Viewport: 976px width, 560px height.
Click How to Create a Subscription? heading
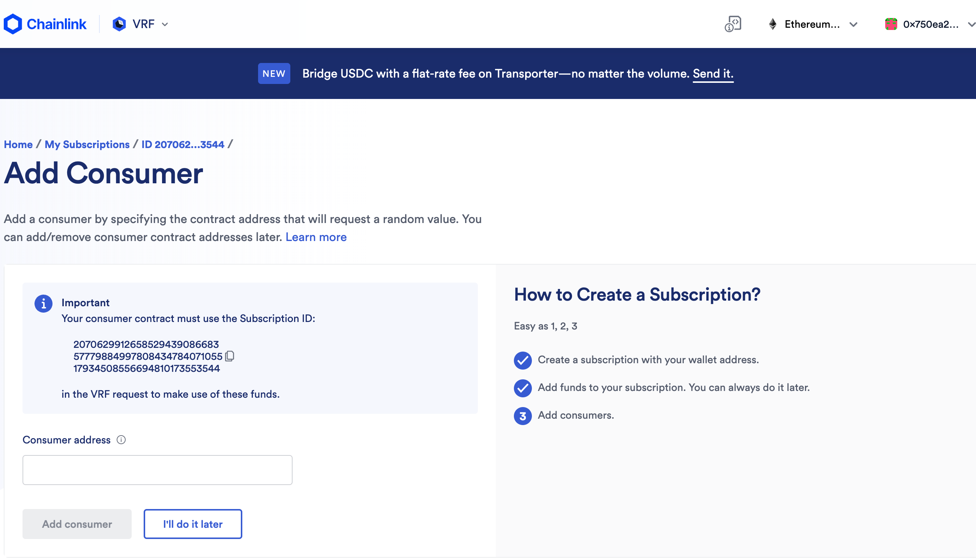637,295
